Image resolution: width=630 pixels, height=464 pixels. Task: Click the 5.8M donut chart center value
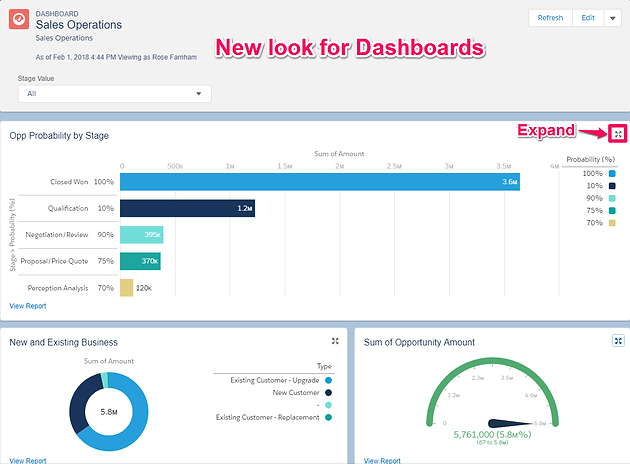[x=108, y=412]
